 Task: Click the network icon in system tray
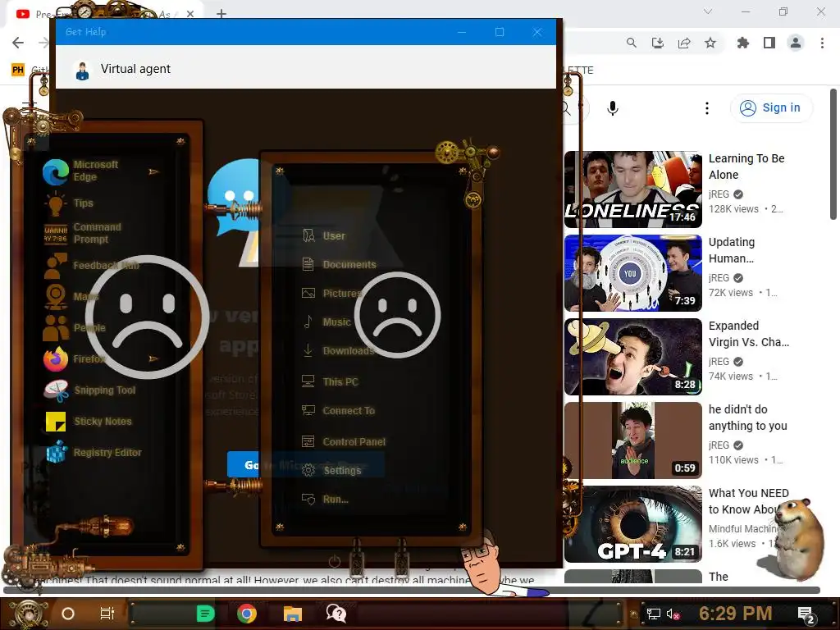653,614
